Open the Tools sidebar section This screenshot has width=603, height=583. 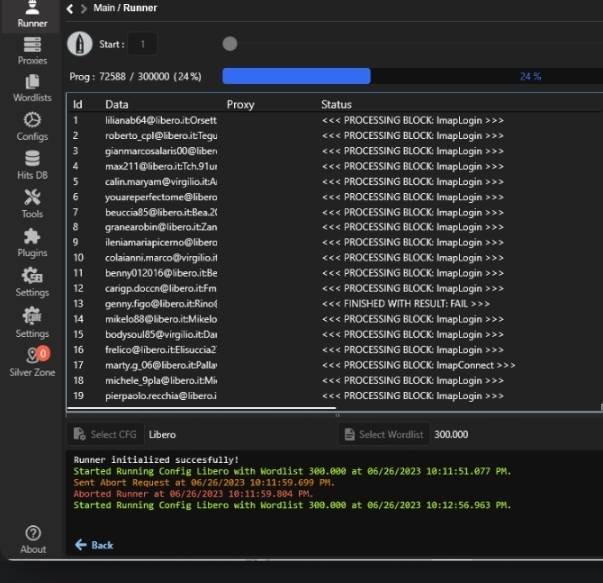pos(32,203)
